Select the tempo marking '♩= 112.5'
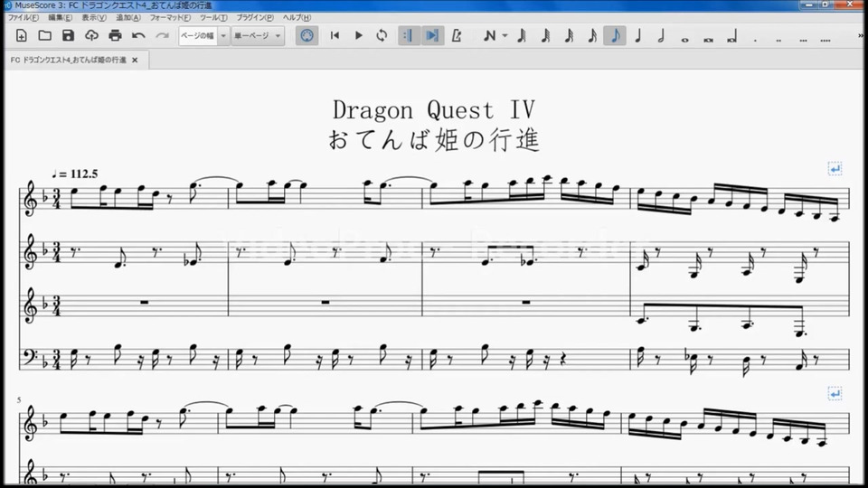 75,174
